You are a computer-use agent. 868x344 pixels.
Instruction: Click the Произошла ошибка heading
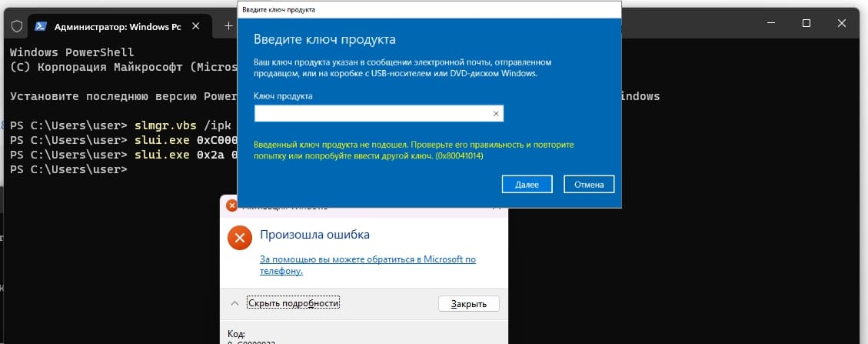(x=315, y=234)
